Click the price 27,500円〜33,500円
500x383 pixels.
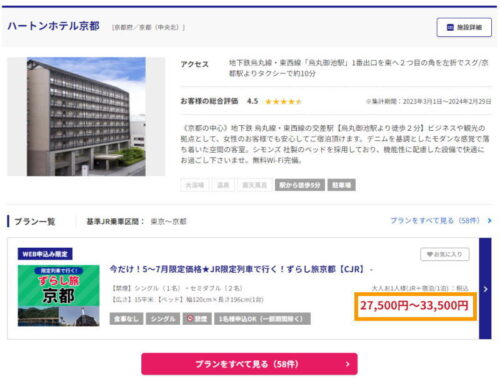414,305
